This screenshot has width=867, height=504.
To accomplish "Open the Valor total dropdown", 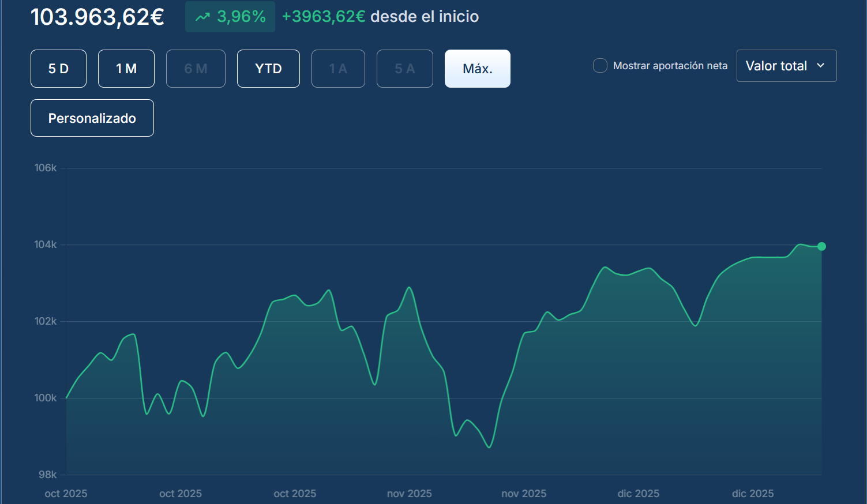I will click(786, 66).
